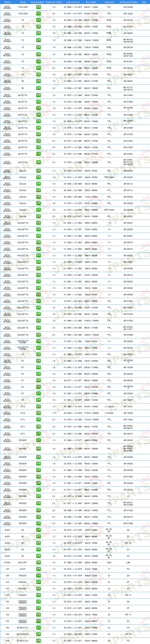
Task: Click the 46kW / 62KM power cell
Action: tap(91, 282)
